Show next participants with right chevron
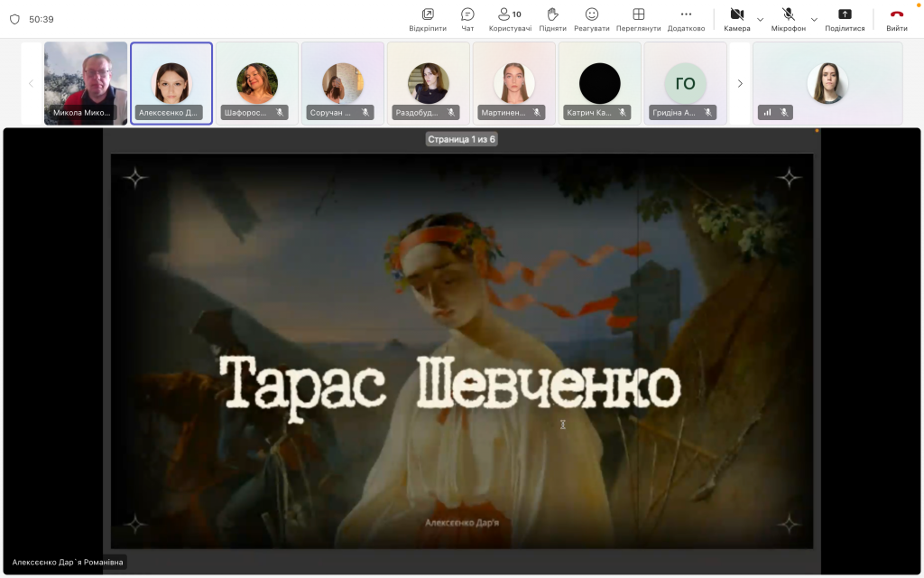This screenshot has width=924, height=578. [740, 83]
